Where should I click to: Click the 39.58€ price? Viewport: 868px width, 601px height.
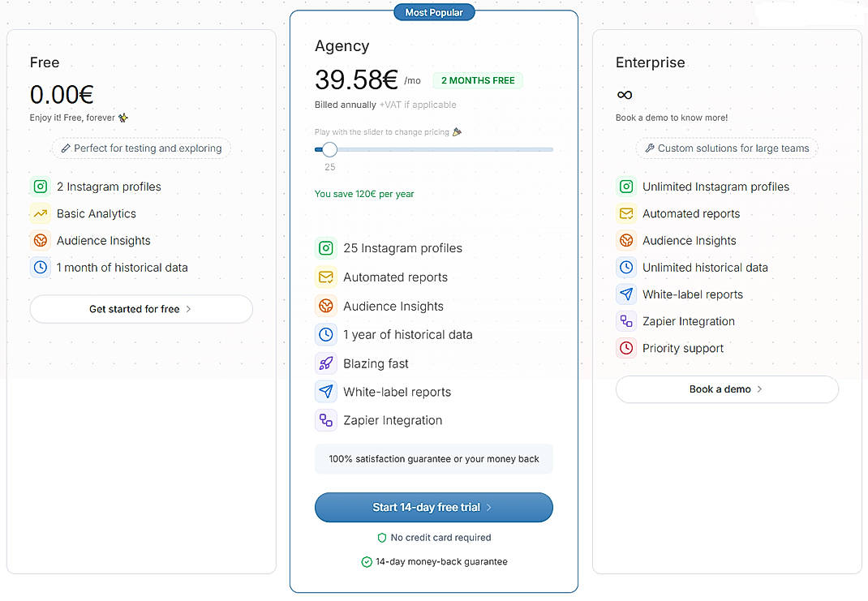click(356, 79)
